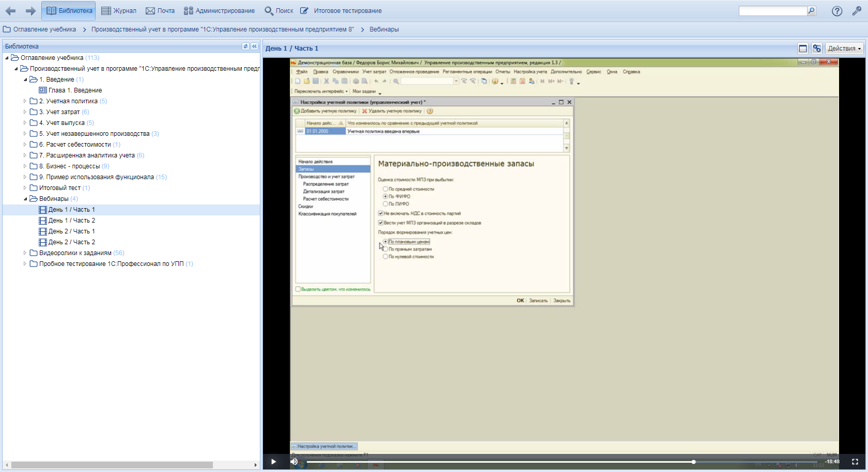Open 'День 2 / Часть 1' webinar
The width and height of the screenshot is (868, 472).
[x=71, y=231]
